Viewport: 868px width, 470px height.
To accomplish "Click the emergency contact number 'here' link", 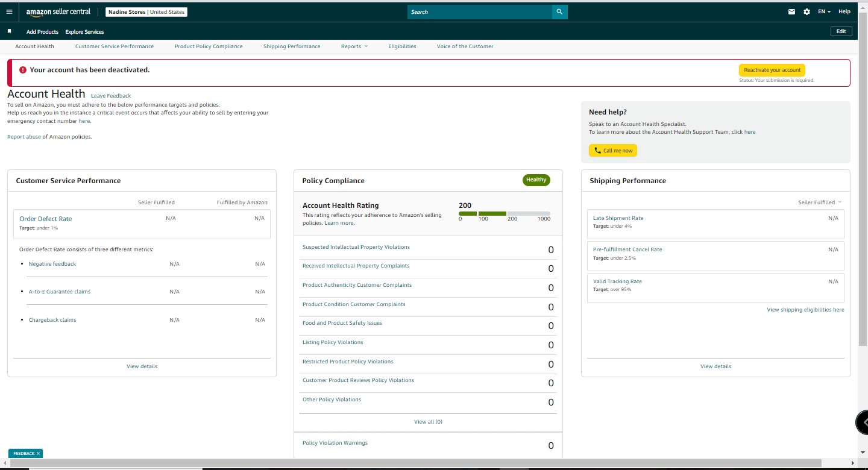I will (x=84, y=121).
